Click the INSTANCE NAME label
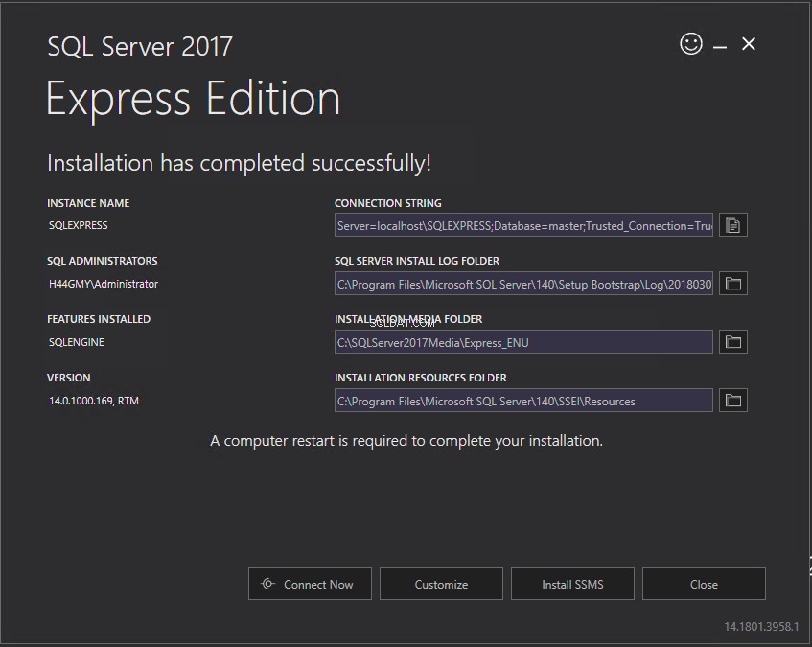This screenshot has width=812, height=647. 88,203
